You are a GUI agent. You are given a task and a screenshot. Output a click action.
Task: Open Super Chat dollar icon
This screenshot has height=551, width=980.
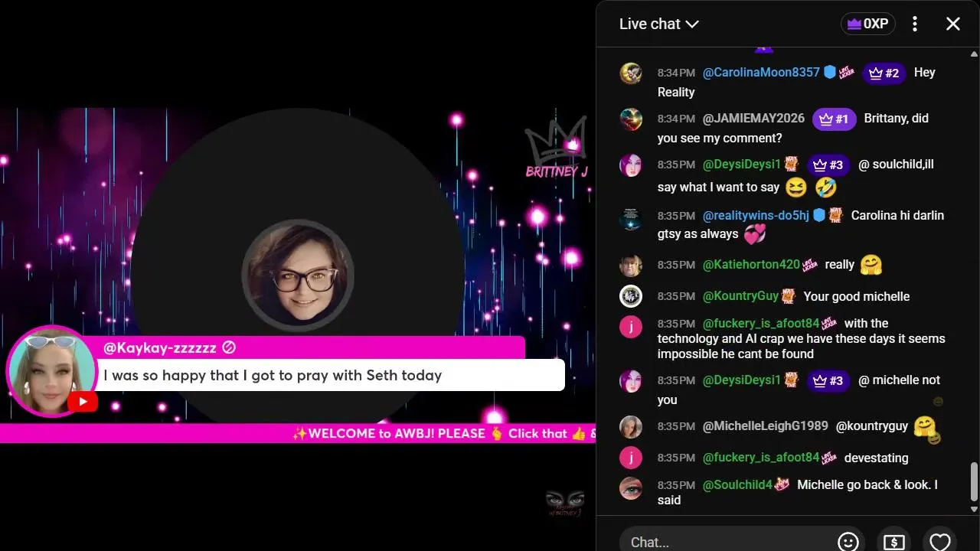[x=893, y=542]
